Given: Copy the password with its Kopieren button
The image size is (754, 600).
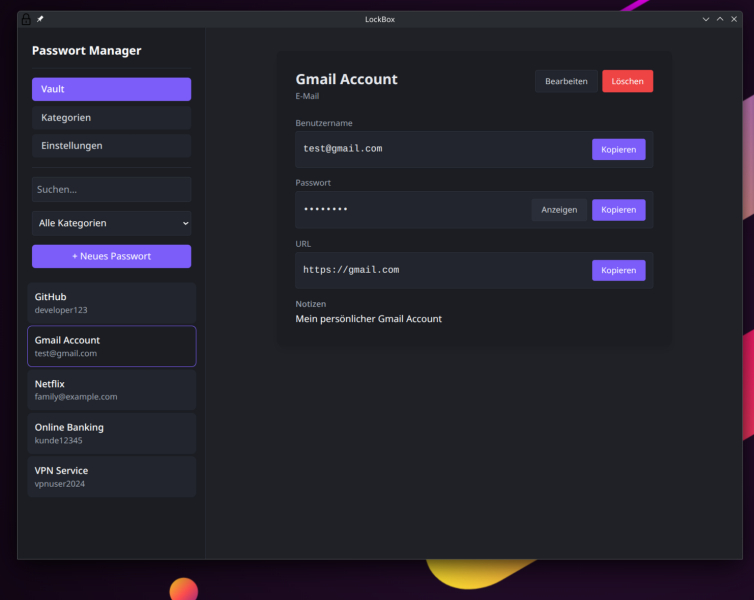Looking at the screenshot, I should pyautogui.click(x=618, y=210).
